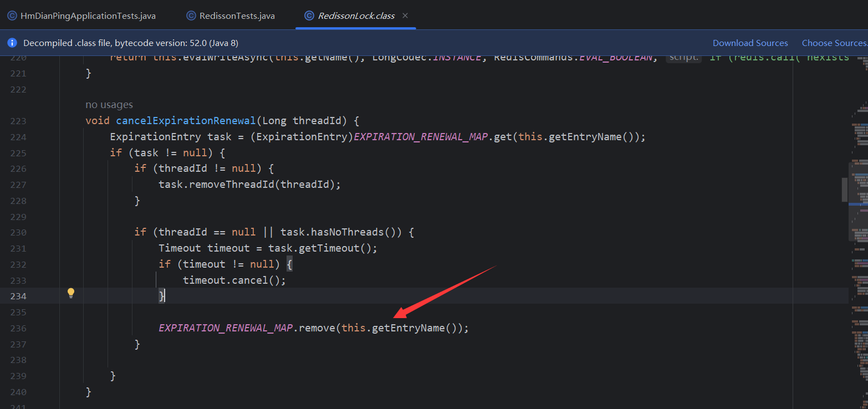This screenshot has width=868, height=409.
Task: Click the cancelExpirationRenewal method name
Action: 186,121
